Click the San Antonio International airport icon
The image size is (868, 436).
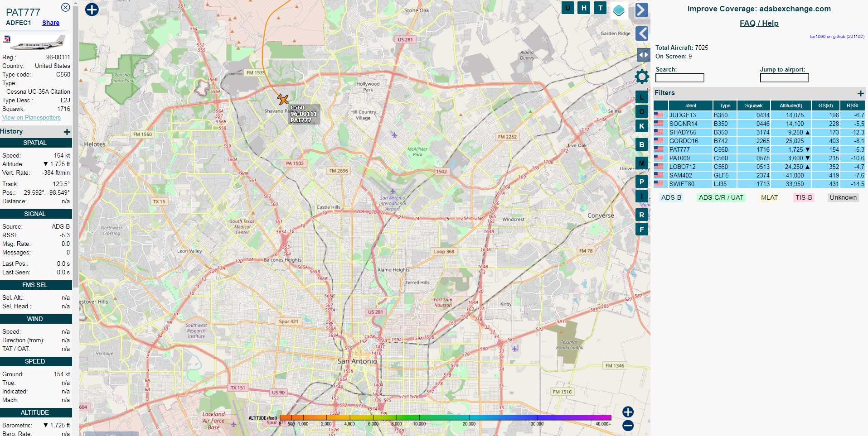click(x=393, y=191)
